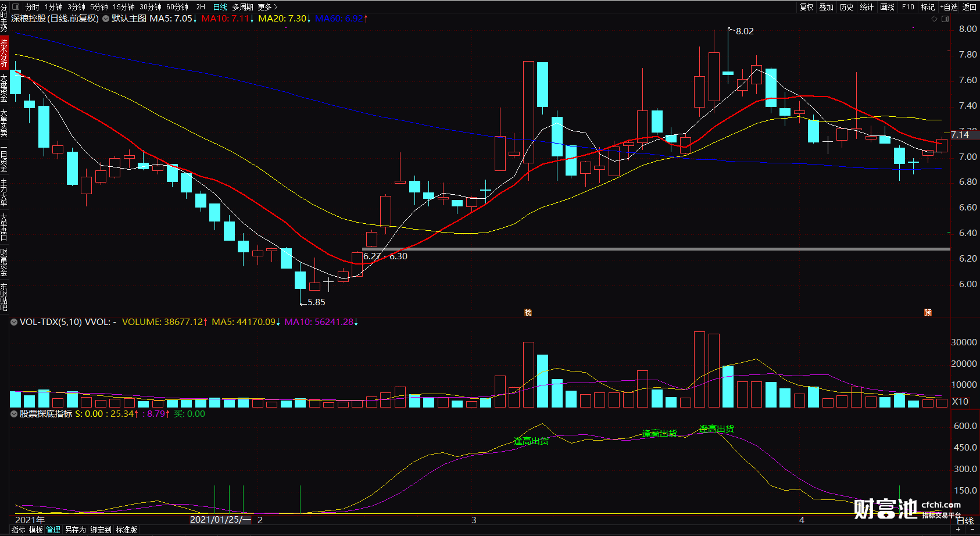This screenshot has height=536, width=980.
Task: Expand the VOL-TDX indicator dropdown
Action: click(14, 322)
